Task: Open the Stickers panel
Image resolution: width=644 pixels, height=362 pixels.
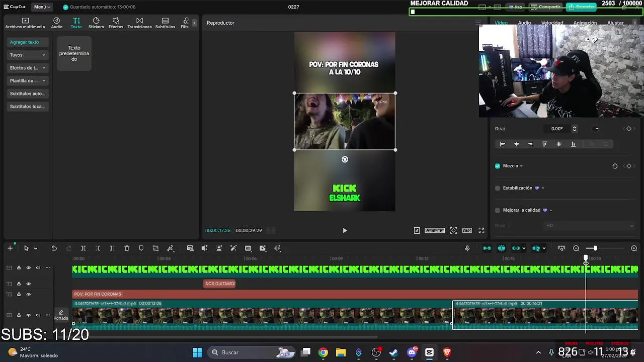Action: coord(96,23)
